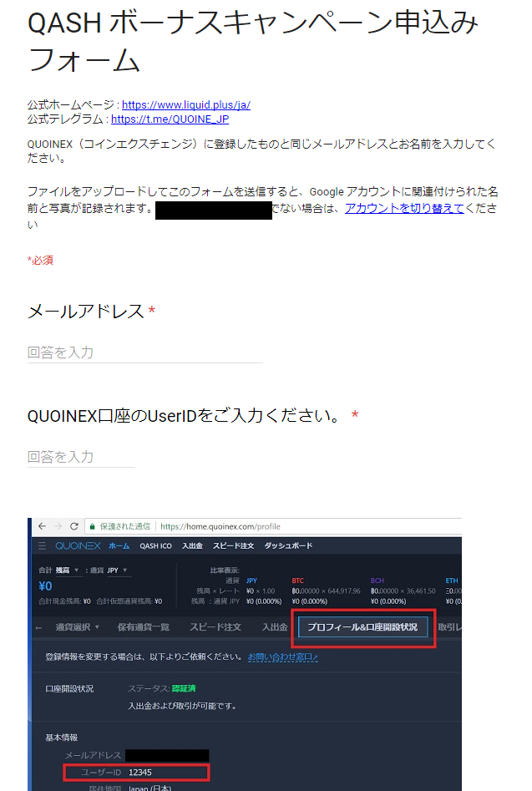The height and width of the screenshot is (791, 532).
Task: Click the QASH ボーナスキャンペーン申込みフォーム title
Action: pyautogui.click(x=252, y=42)
